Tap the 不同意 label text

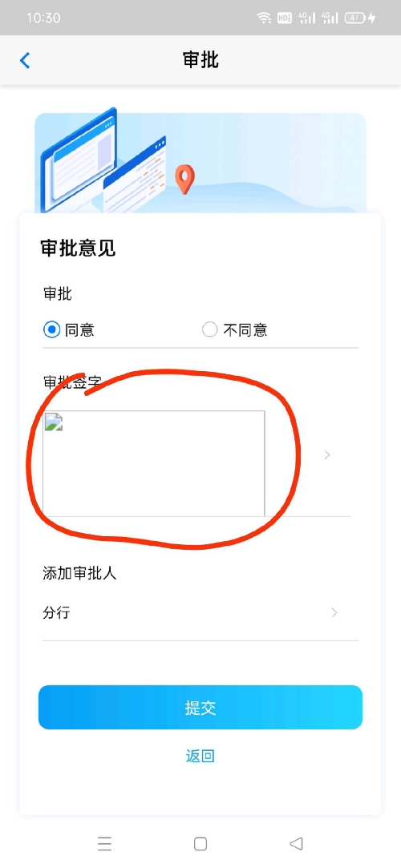245,330
